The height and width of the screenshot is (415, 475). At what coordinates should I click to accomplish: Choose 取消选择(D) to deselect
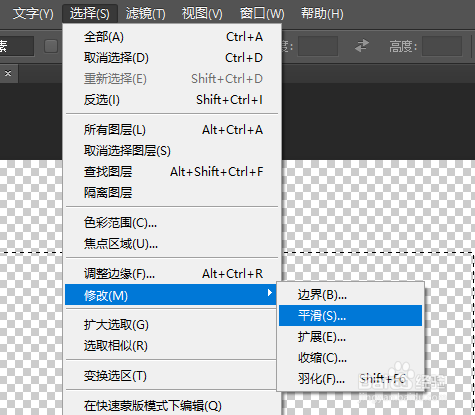point(173,58)
